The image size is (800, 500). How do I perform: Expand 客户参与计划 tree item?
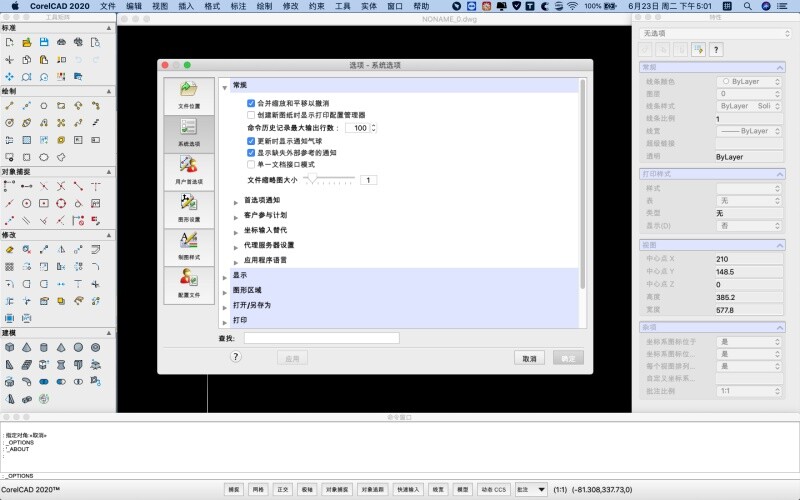(x=236, y=217)
